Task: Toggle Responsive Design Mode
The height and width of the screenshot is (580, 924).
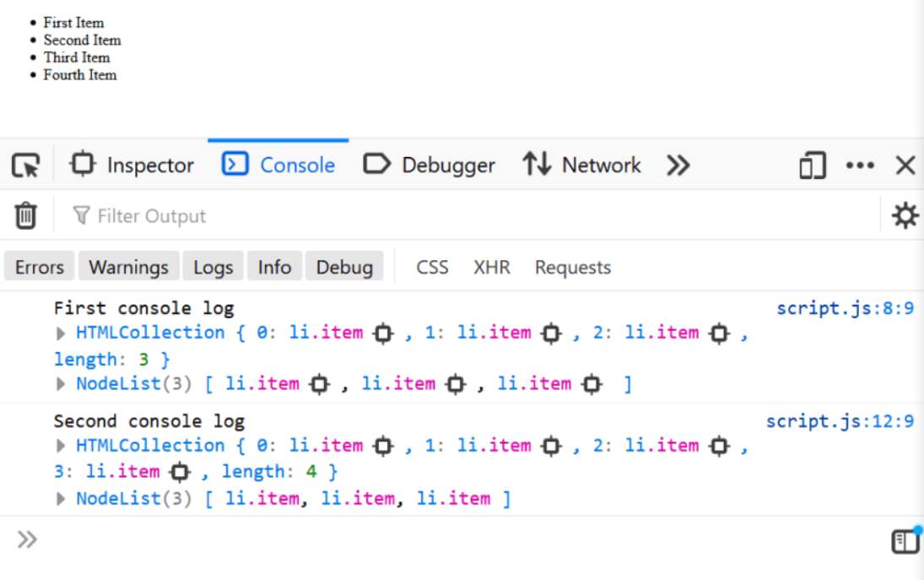Action: point(812,165)
